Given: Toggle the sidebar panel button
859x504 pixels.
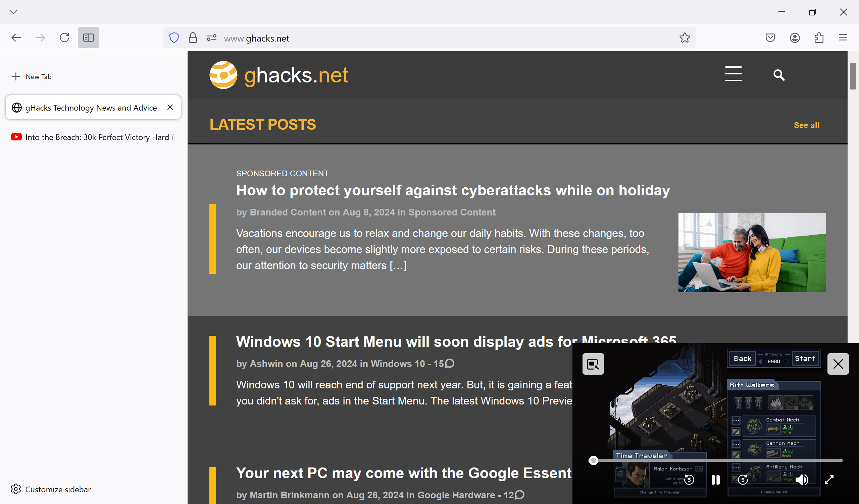Looking at the screenshot, I should pyautogui.click(x=88, y=38).
